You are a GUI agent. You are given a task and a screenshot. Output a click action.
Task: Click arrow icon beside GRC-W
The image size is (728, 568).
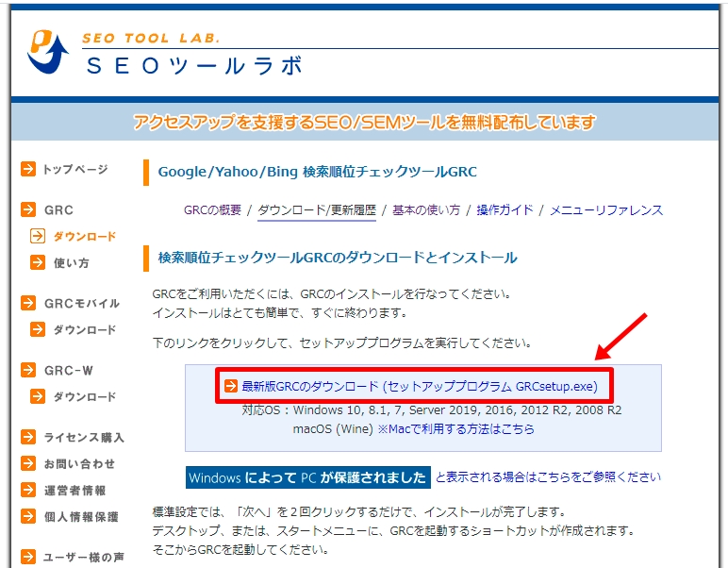coord(28,370)
